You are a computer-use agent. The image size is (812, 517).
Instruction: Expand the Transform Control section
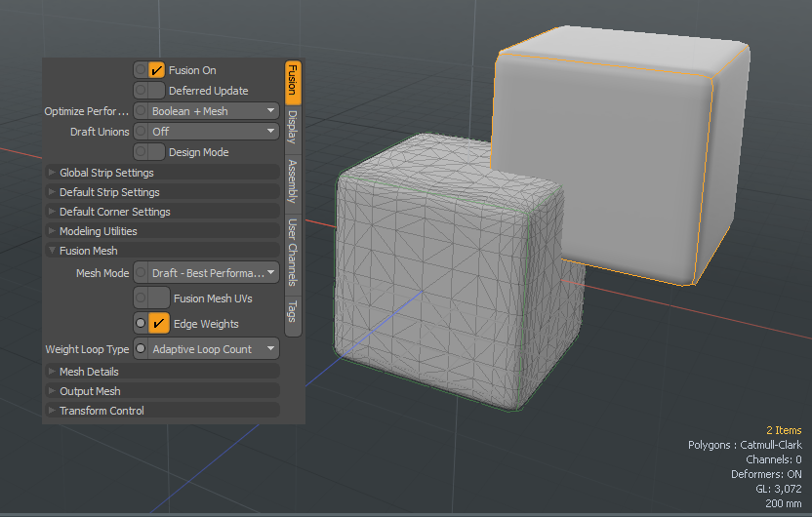101,411
